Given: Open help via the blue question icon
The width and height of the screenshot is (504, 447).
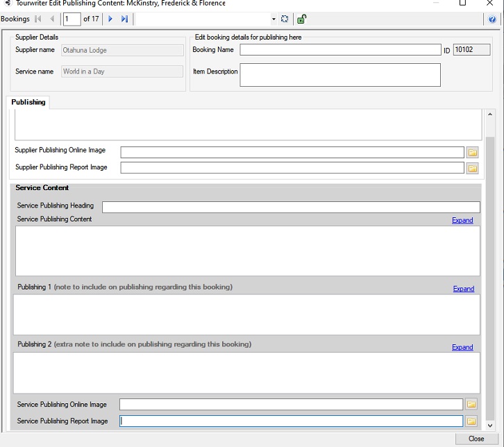Looking at the screenshot, I should (492, 19).
